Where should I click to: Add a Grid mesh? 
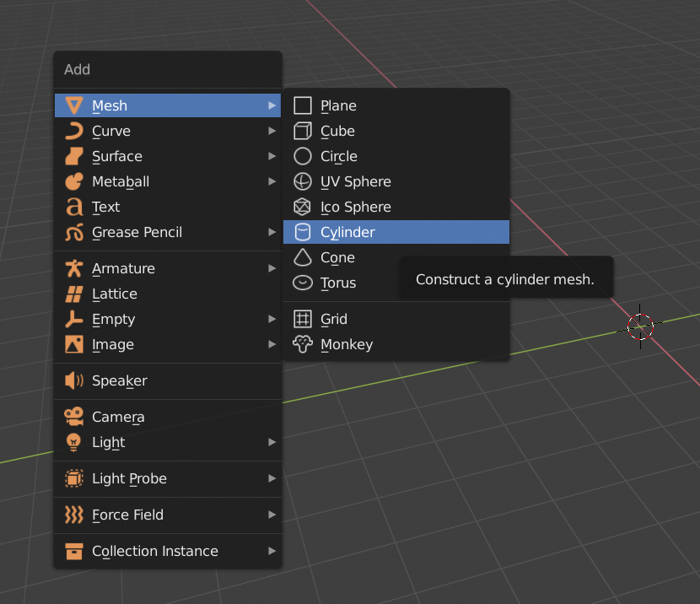pos(396,319)
